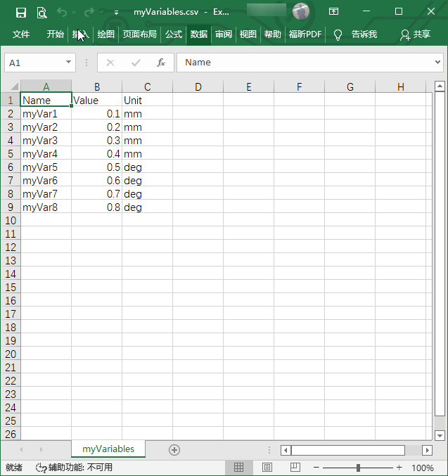Add a new sheet with plus icon
The height and width of the screenshot is (476, 448).
coord(174,450)
